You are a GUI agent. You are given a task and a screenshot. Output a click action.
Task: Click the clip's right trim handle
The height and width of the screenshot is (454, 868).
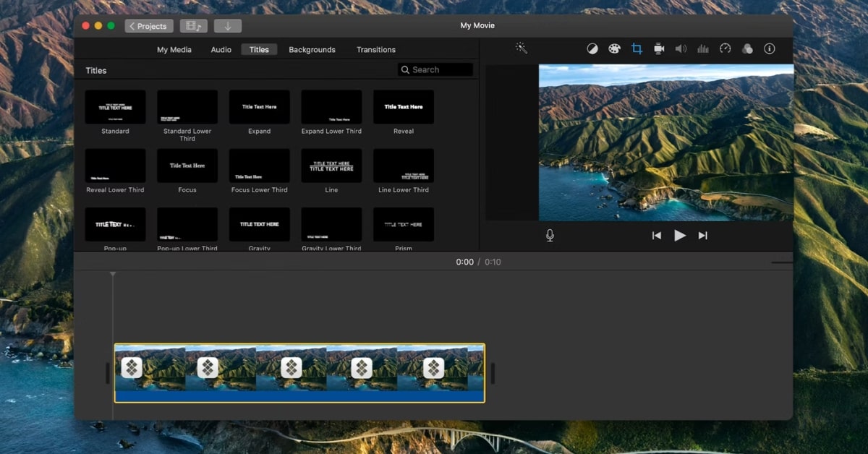(x=493, y=373)
